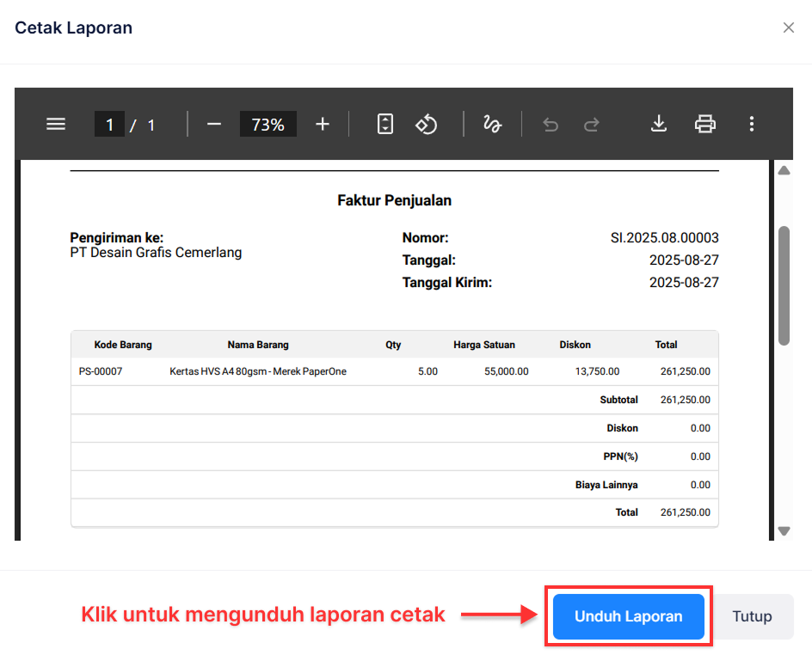
Task: Click the 73% zoom level display
Action: coord(268,124)
